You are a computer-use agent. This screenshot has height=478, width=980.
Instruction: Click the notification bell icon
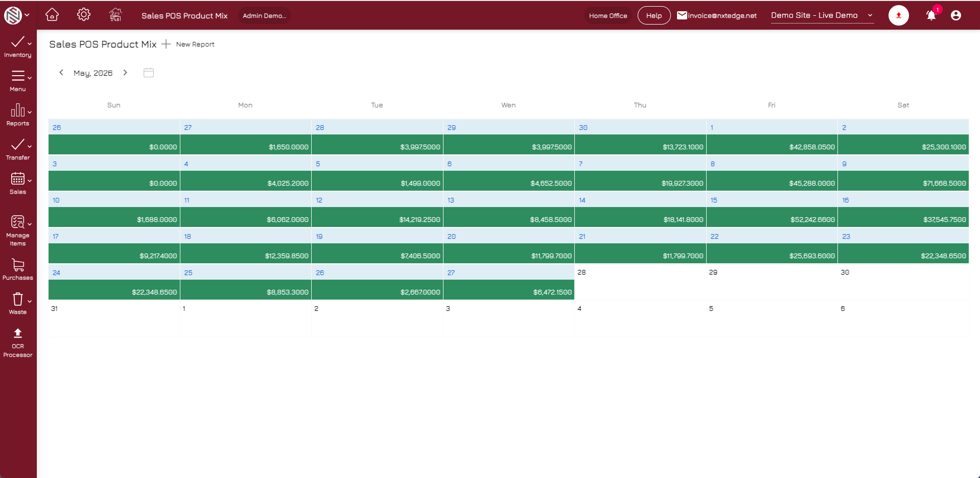931,15
